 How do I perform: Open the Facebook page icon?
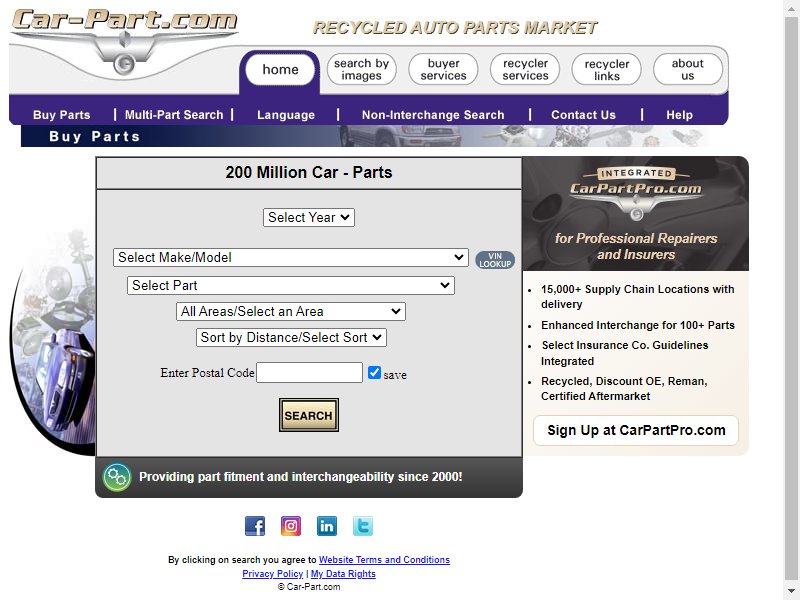255,526
